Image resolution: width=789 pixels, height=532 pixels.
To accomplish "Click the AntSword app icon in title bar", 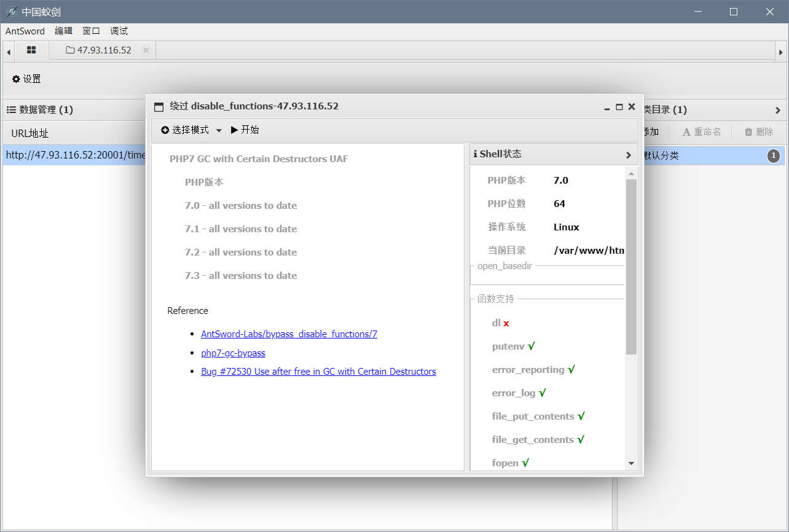I will 12,12.
